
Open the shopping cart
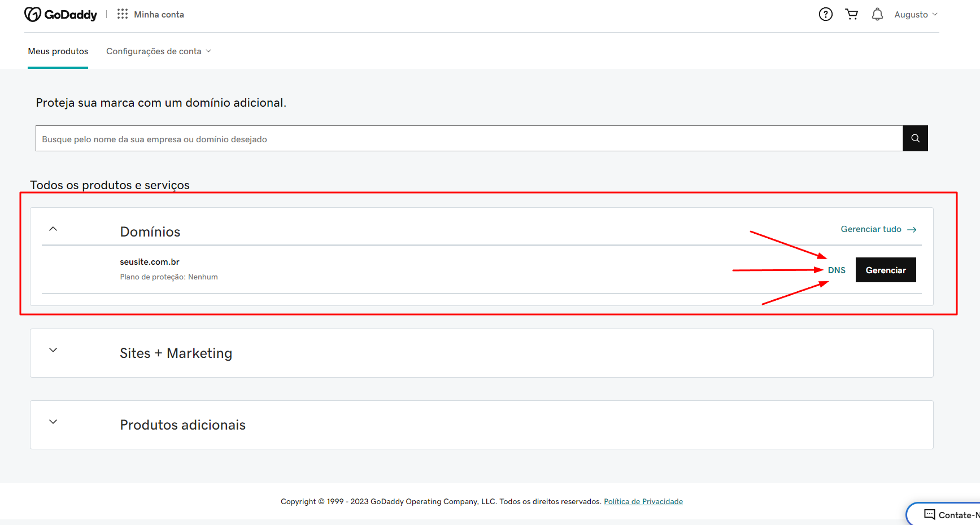tap(851, 14)
